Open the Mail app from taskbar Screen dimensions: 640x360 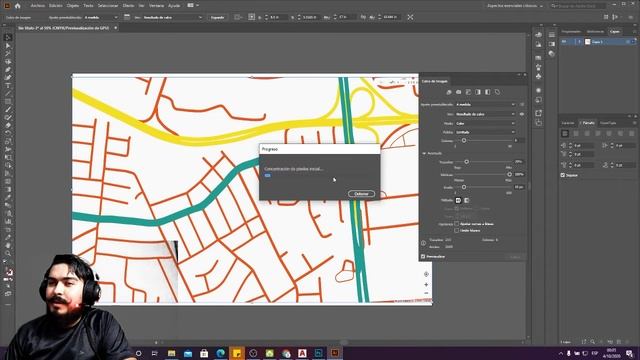point(188,353)
